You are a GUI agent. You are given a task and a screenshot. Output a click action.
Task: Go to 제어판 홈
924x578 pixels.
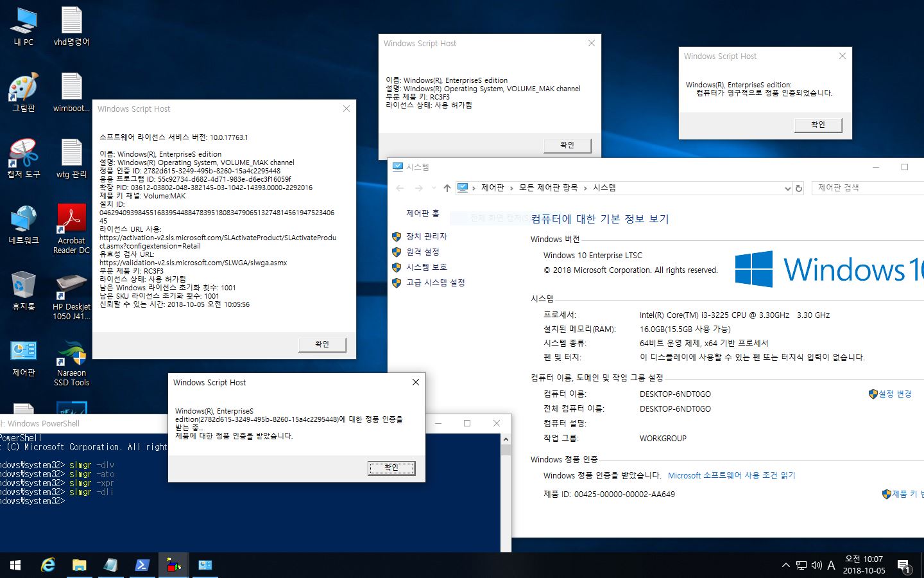(423, 213)
